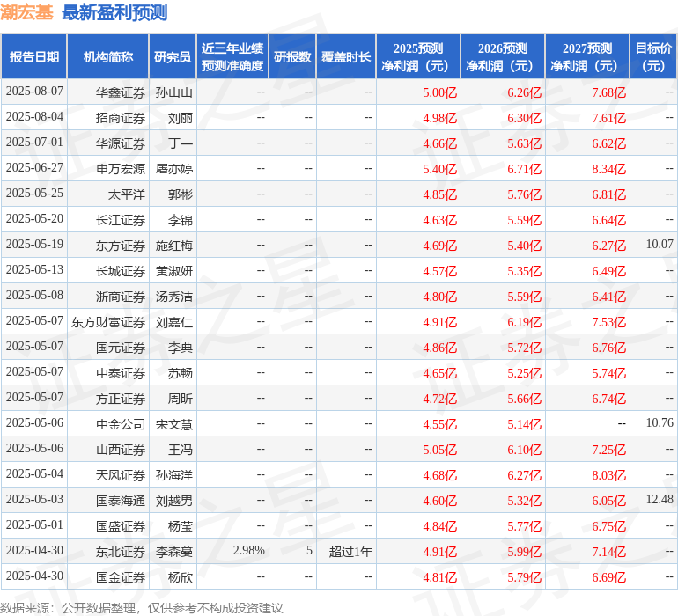The height and width of the screenshot is (616, 678).
Task: Click the 4.80亿 profit forecast value
Action: [x=439, y=297]
